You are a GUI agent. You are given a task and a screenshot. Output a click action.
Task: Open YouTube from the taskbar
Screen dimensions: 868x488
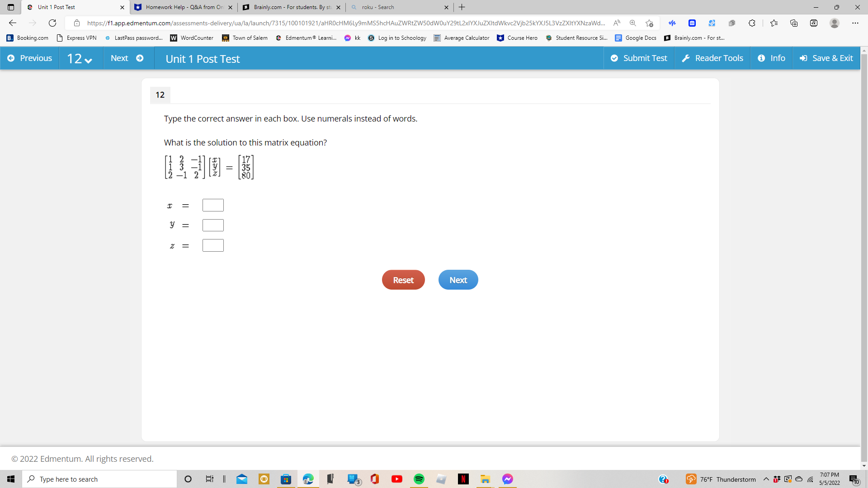point(397,479)
